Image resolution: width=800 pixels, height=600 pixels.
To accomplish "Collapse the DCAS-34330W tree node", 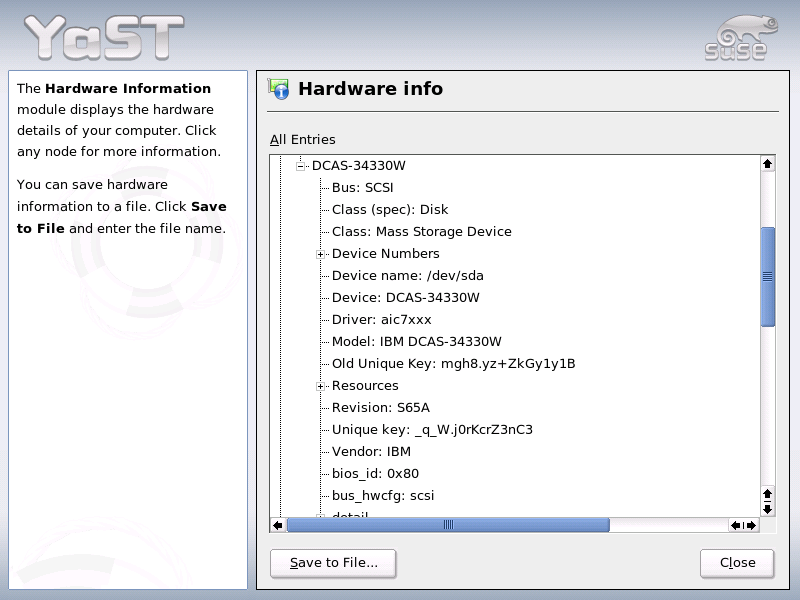I will pyautogui.click(x=301, y=166).
